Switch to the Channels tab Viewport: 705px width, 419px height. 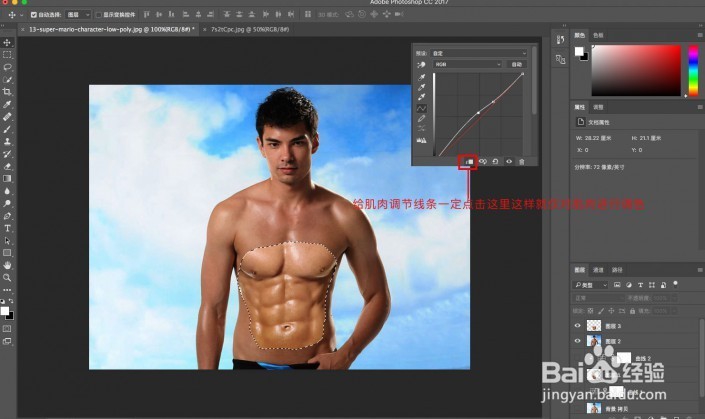598,270
